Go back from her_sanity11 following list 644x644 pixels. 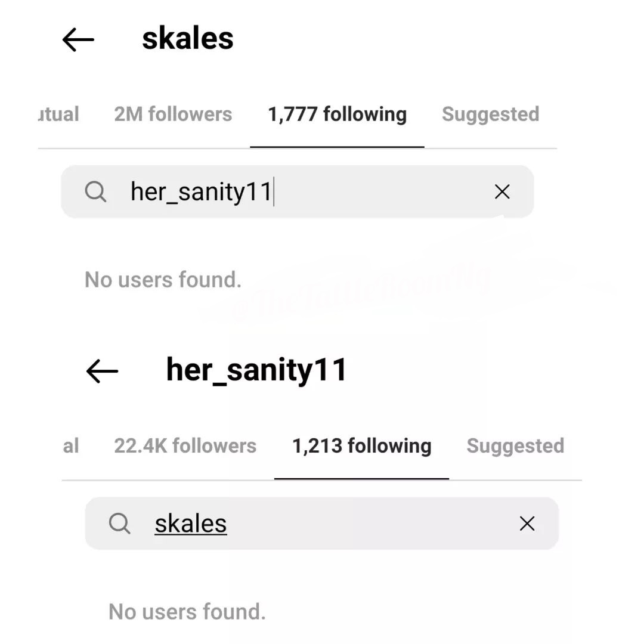point(103,371)
